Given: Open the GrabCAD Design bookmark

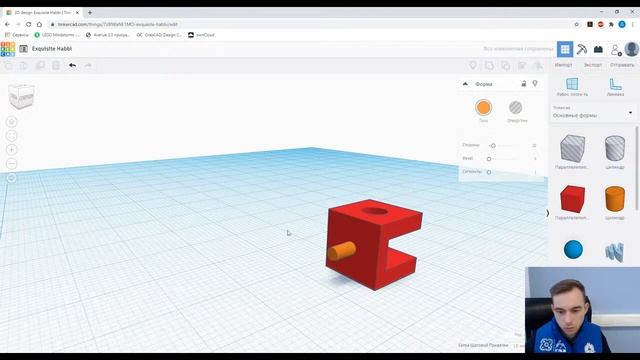Looking at the screenshot, I should tap(159, 35).
